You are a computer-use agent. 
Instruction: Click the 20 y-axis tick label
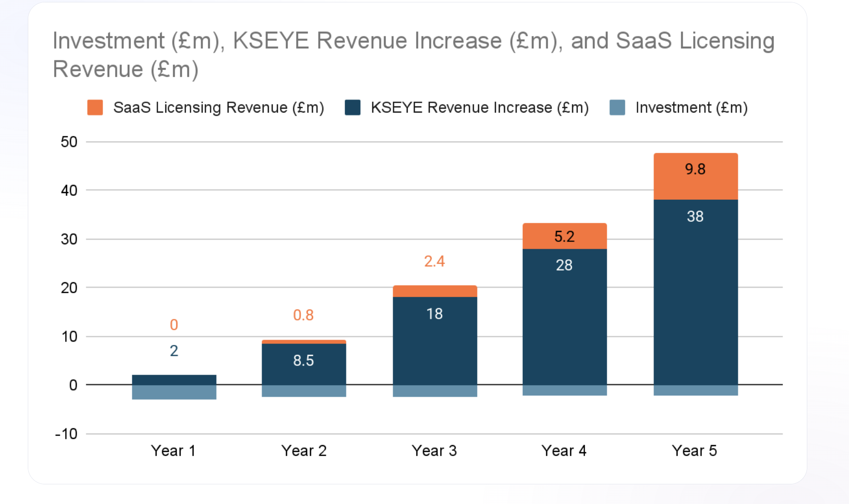(x=69, y=288)
